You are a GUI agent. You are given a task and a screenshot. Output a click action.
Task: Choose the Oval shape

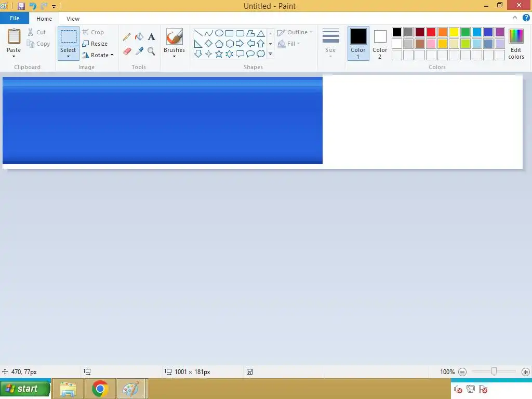[x=219, y=33]
